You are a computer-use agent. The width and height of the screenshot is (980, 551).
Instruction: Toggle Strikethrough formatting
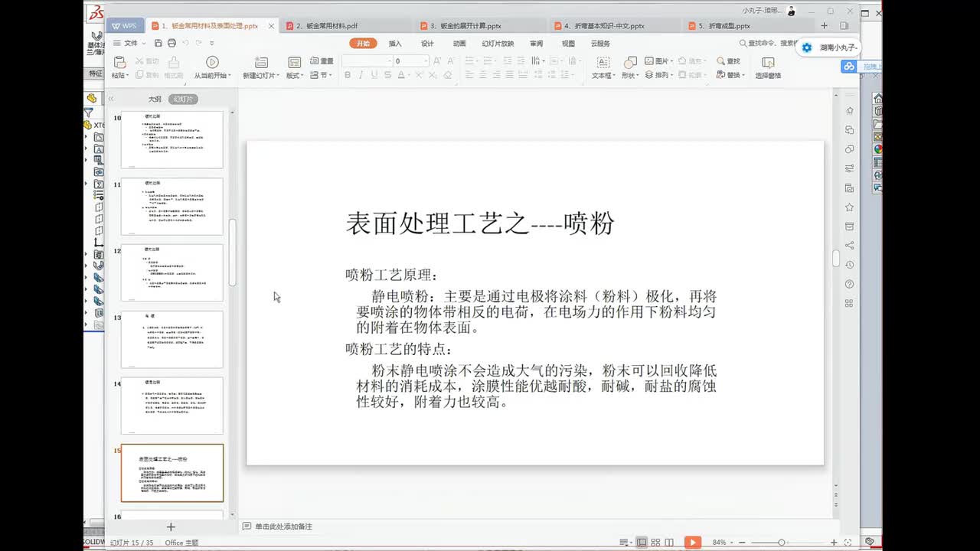coord(387,75)
